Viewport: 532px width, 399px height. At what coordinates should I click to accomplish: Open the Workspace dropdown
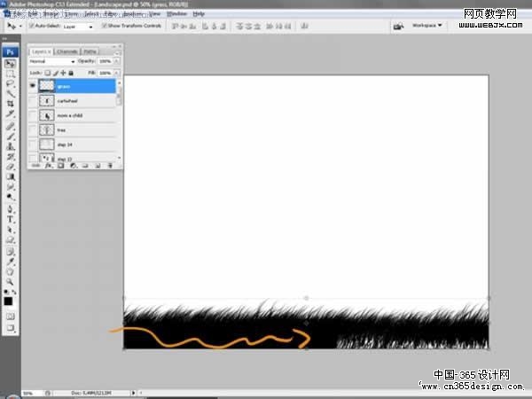coord(427,26)
